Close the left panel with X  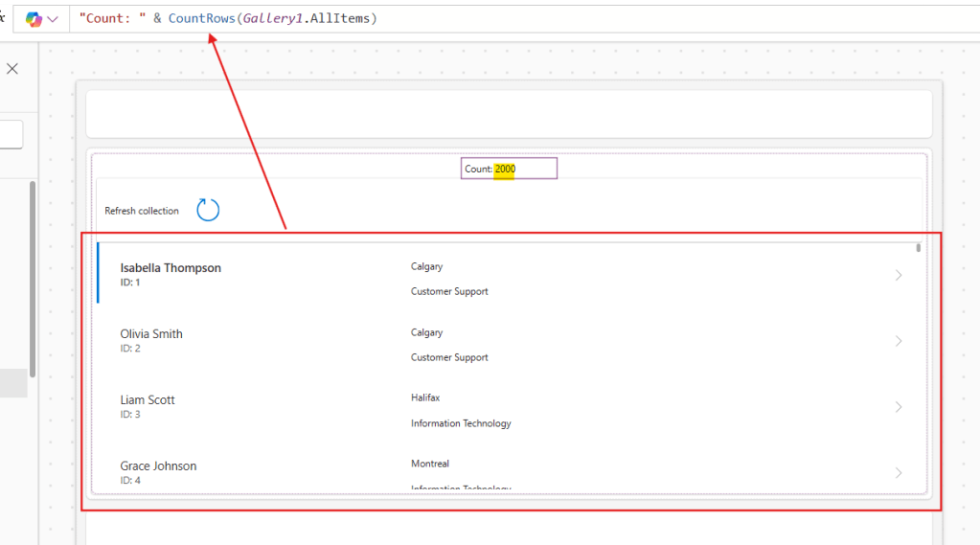coord(12,69)
